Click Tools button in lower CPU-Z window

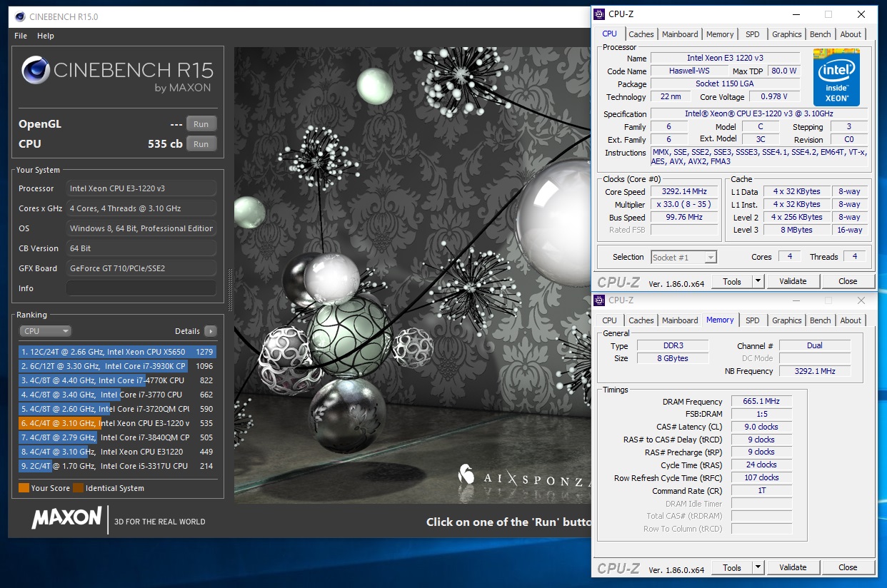732,567
